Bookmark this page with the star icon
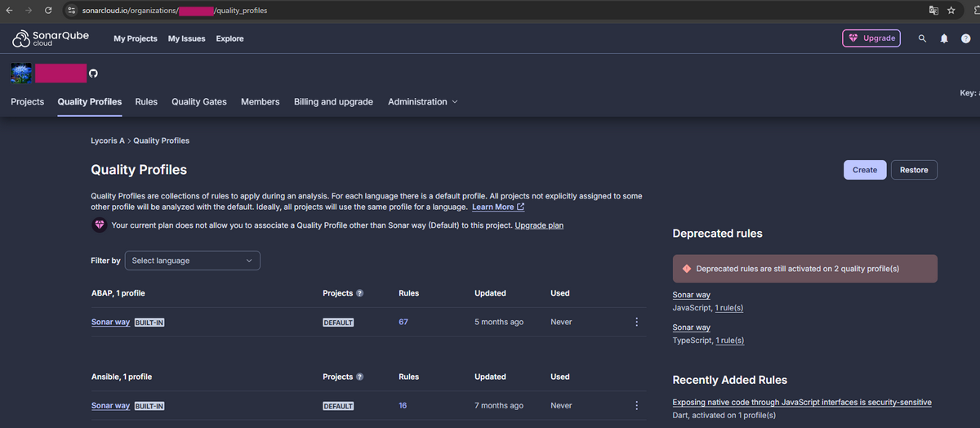The width and height of the screenshot is (980, 428). (951, 11)
